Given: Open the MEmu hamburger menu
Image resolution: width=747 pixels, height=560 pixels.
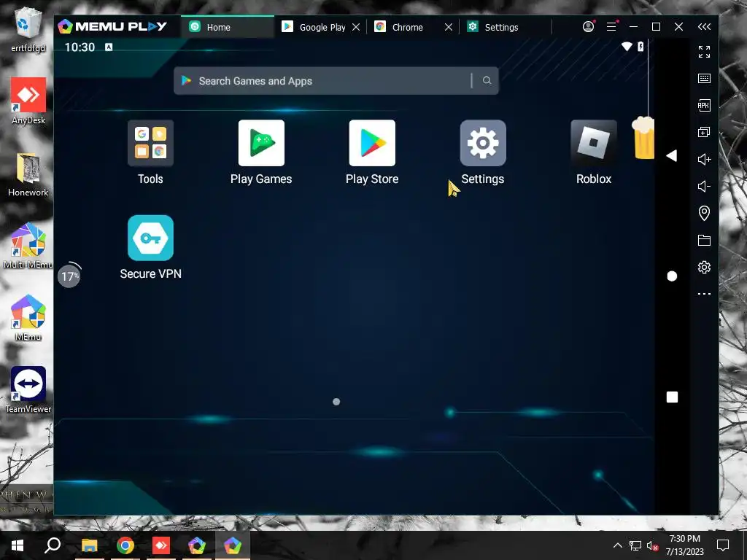Looking at the screenshot, I should 611,27.
